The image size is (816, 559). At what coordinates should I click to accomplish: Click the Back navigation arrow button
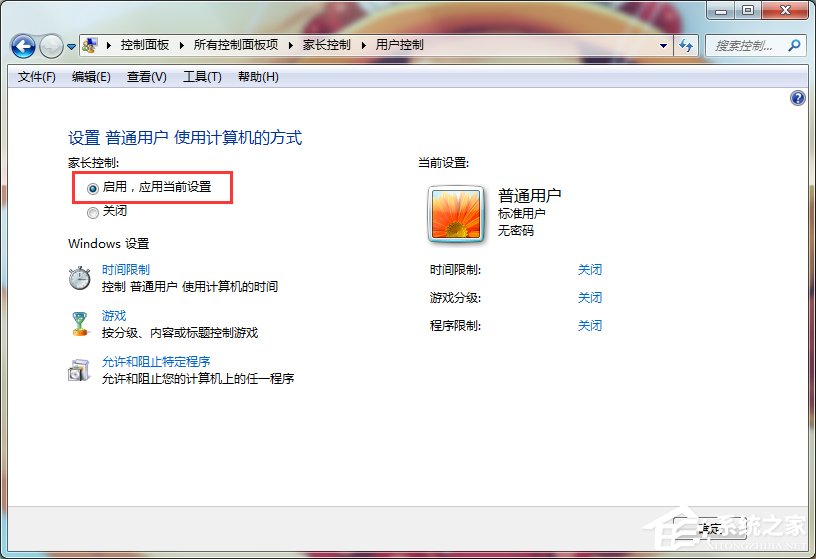coord(24,46)
